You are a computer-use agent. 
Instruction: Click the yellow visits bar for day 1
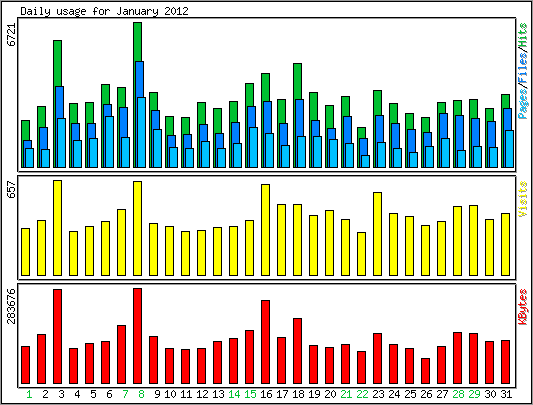(x=25, y=252)
